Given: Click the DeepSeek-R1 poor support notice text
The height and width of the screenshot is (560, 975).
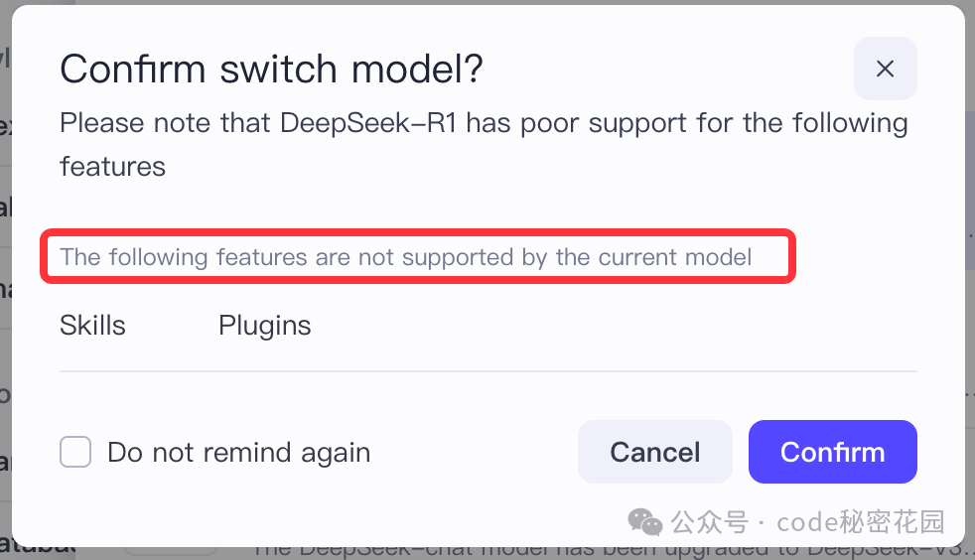Looking at the screenshot, I should pyautogui.click(x=484, y=144).
